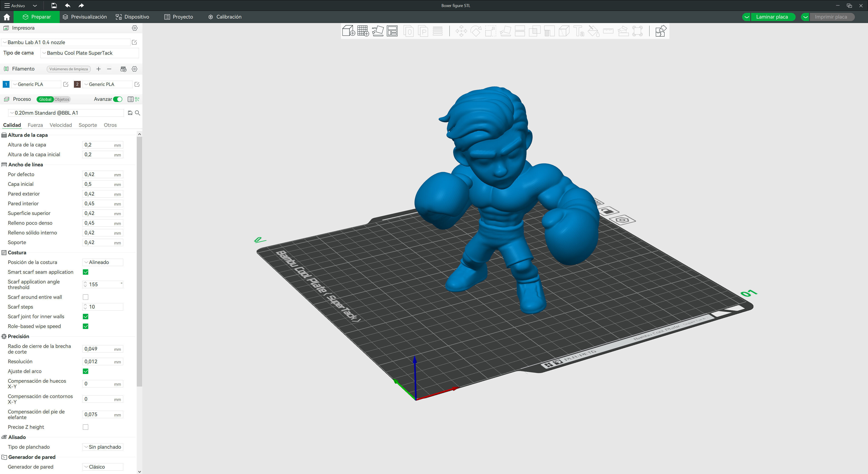Edit the Bambu Lab A1 printer preset

134,42
